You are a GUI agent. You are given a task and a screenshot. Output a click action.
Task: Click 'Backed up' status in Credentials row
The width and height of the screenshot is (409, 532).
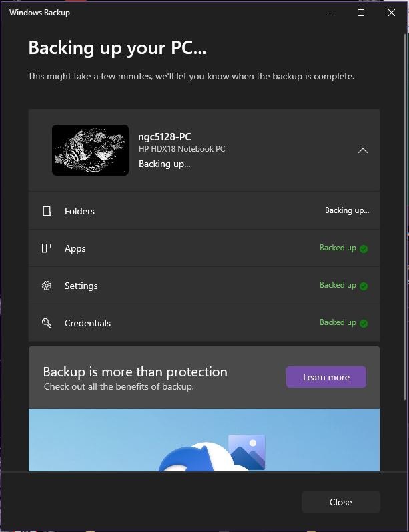pos(338,322)
